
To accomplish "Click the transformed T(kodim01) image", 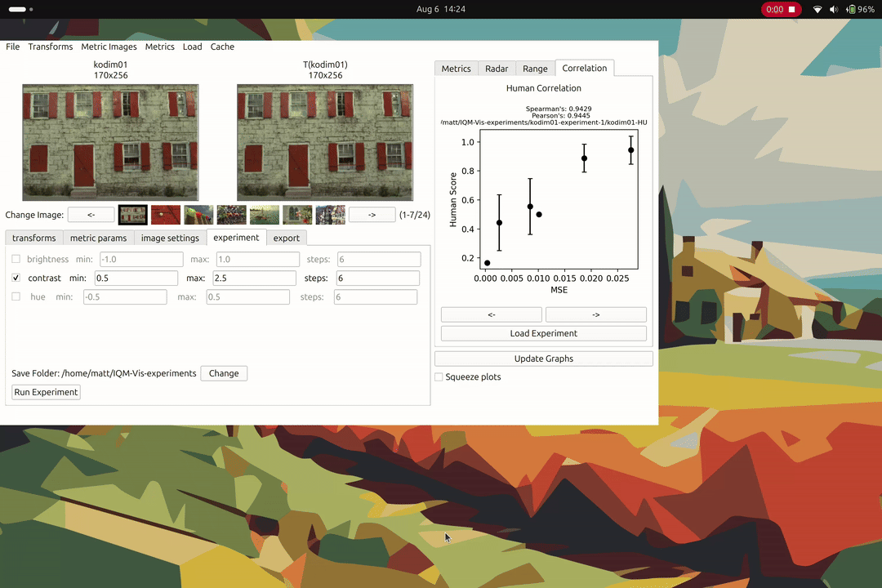I will point(325,142).
